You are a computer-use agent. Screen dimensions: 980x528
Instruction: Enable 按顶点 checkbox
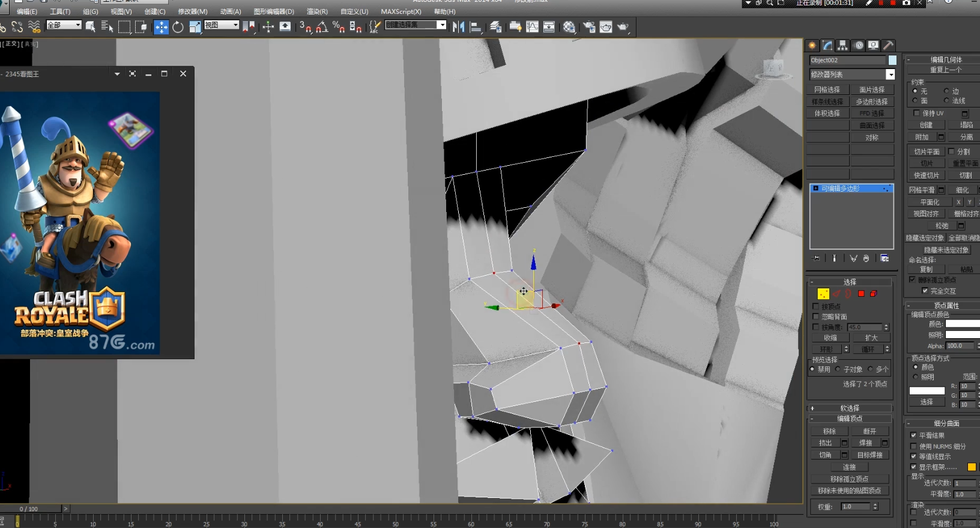click(x=815, y=306)
